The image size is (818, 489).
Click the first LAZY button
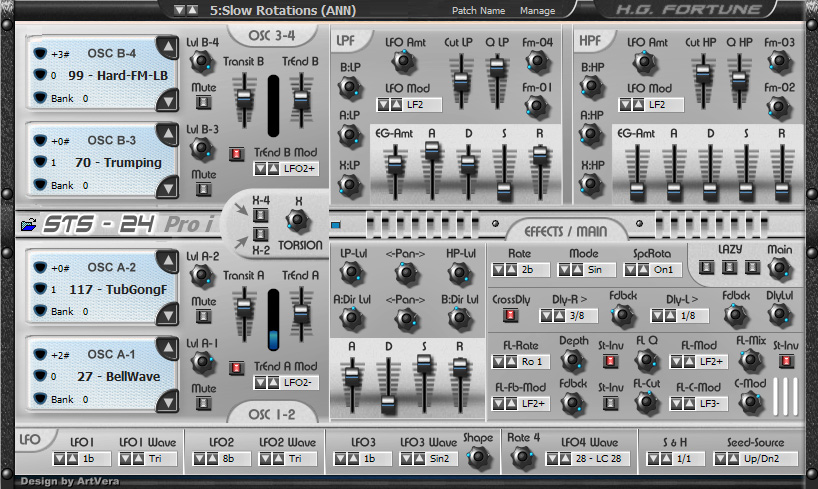(706, 268)
